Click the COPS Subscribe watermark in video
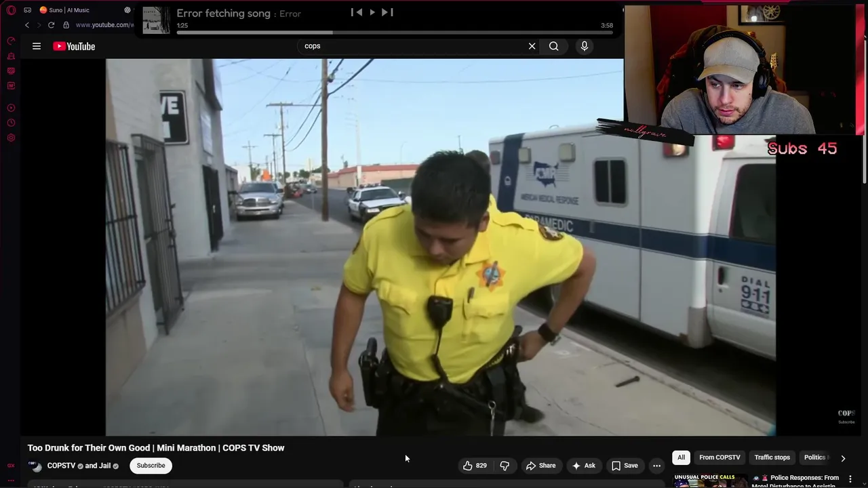The width and height of the screenshot is (868, 488). tap(846, 415)
